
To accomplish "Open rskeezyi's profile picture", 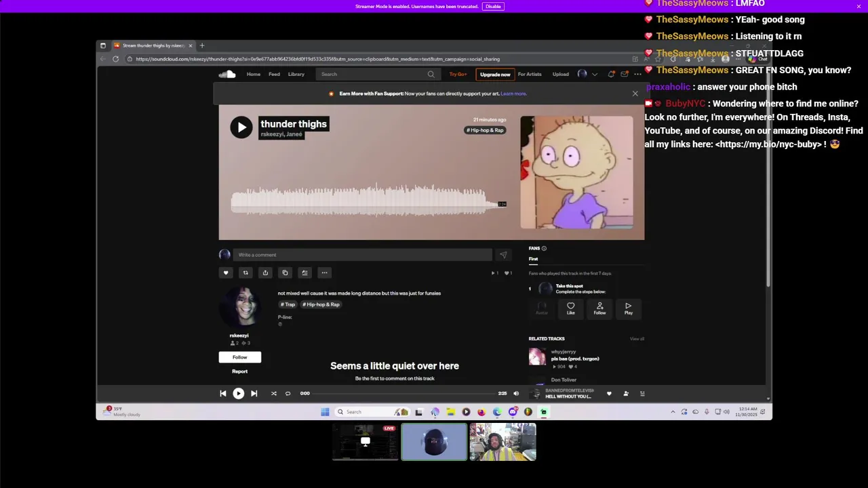I will (x=239, y=307).
